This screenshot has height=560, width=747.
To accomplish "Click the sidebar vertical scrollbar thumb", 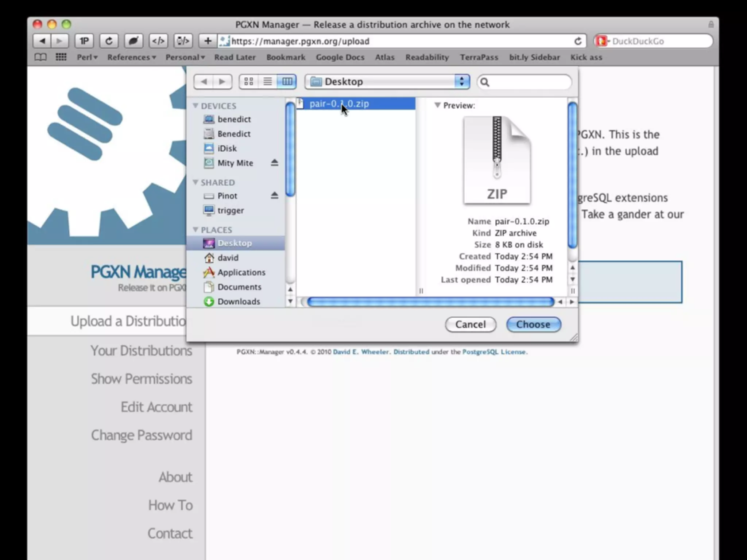I will (x=290, y=149).
